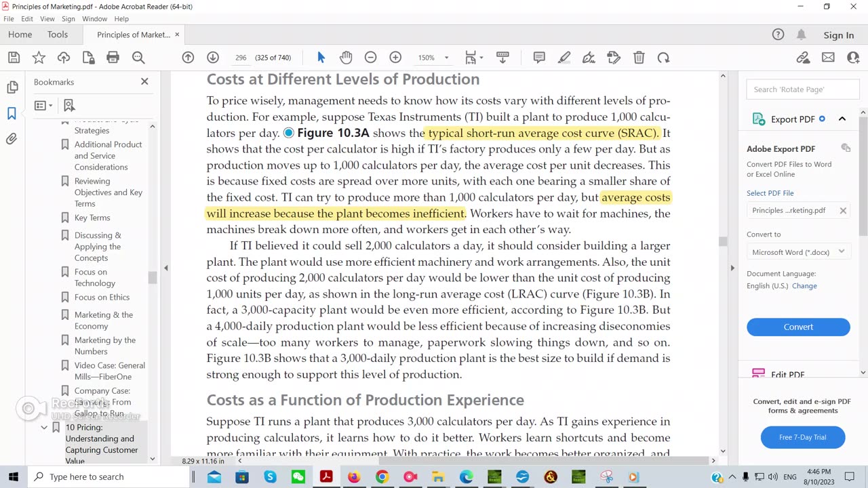Go to previous page arrow
This screenshot has width=868, height=488.
click(188, 58)
